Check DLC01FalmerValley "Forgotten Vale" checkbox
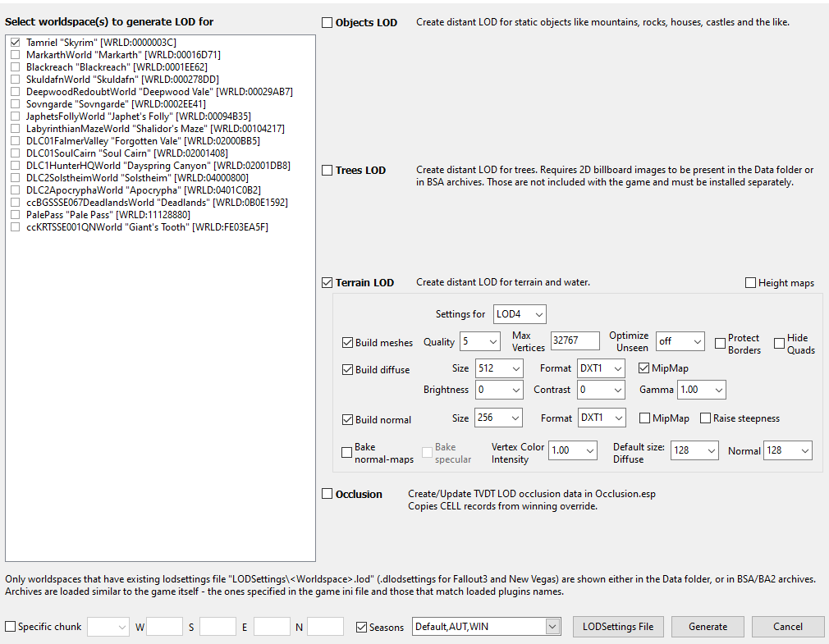 coord(16,141)
